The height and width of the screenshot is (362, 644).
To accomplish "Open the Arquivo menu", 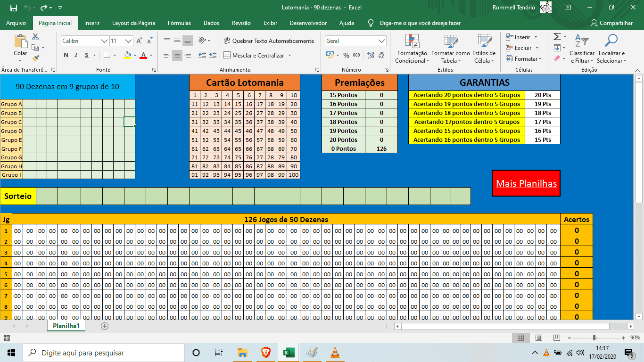I will tap(16, 23).
